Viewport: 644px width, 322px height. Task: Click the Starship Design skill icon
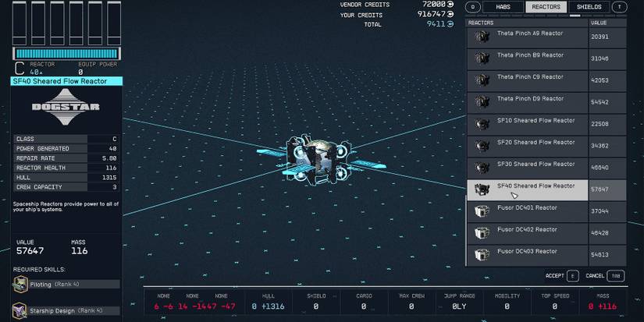coord(19,310)
